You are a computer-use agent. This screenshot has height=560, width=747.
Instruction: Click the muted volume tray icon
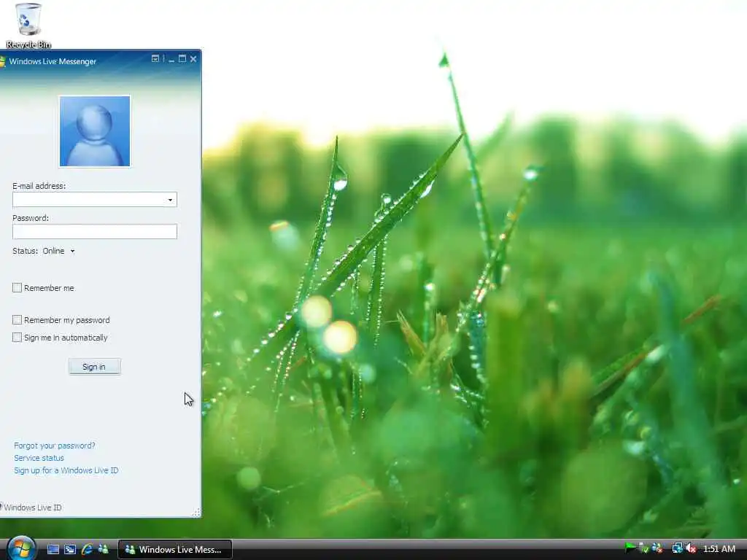pos(691,548)
